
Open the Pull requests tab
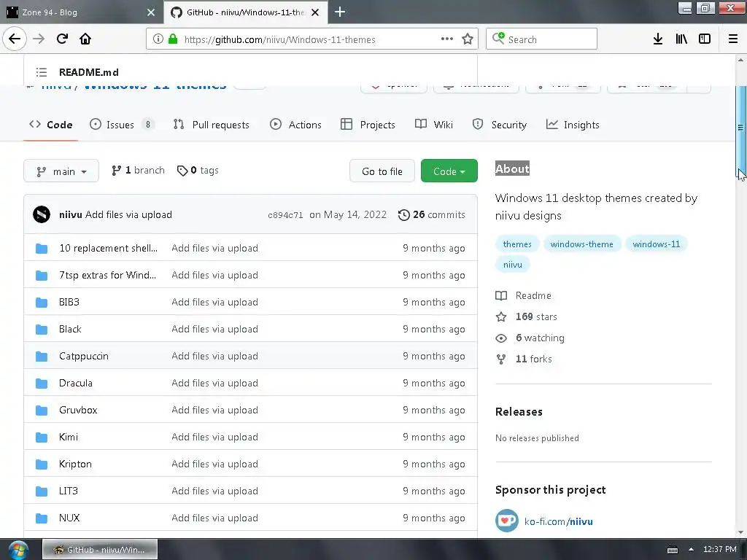point(211,125)
